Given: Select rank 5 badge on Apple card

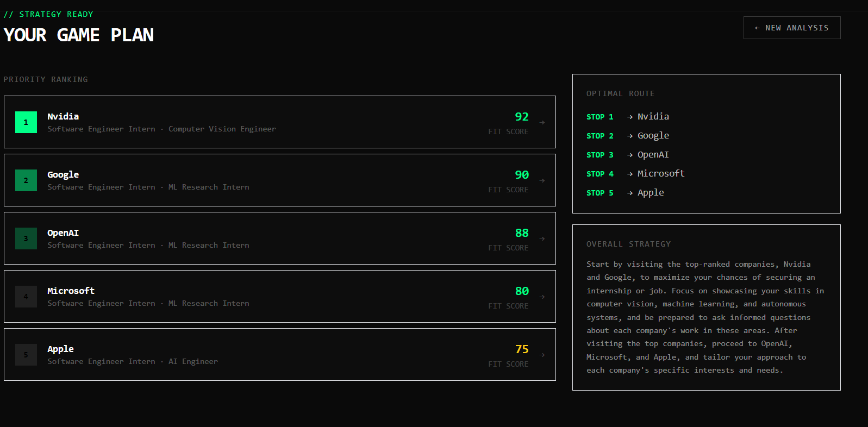Looking at the screenshot, I should 26,355.
